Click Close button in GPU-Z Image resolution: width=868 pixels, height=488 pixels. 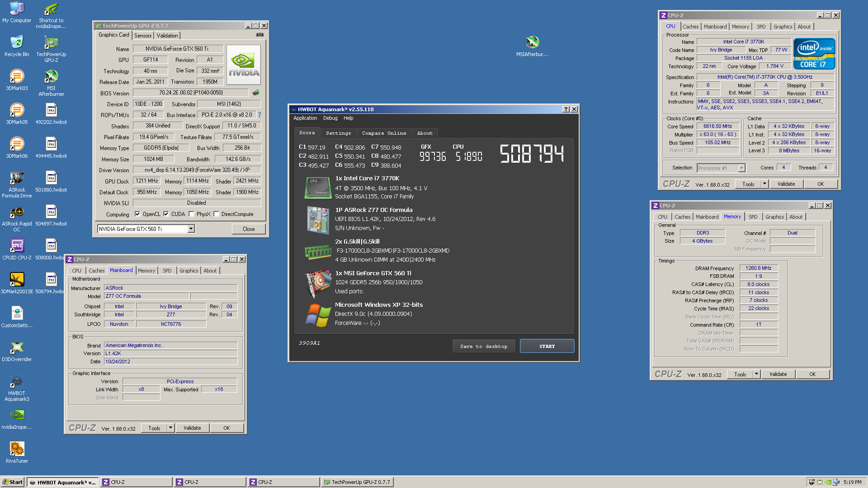click(x=249, y=229)
